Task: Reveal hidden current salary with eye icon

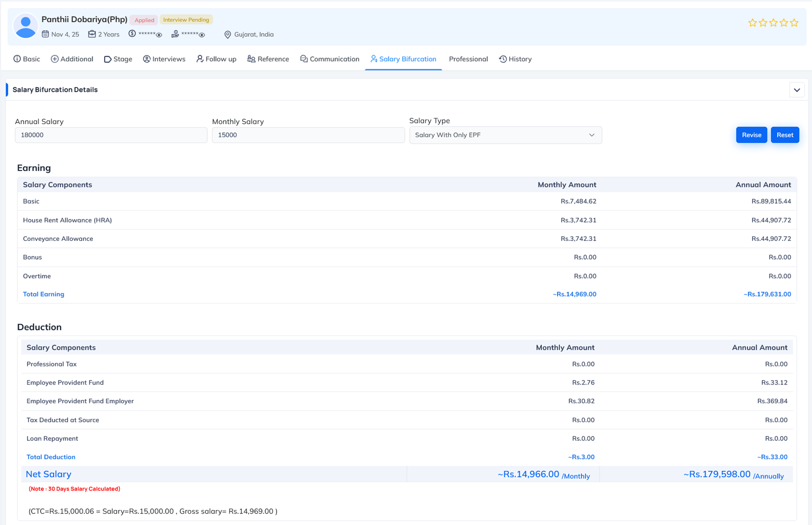Action: (159, 35)
